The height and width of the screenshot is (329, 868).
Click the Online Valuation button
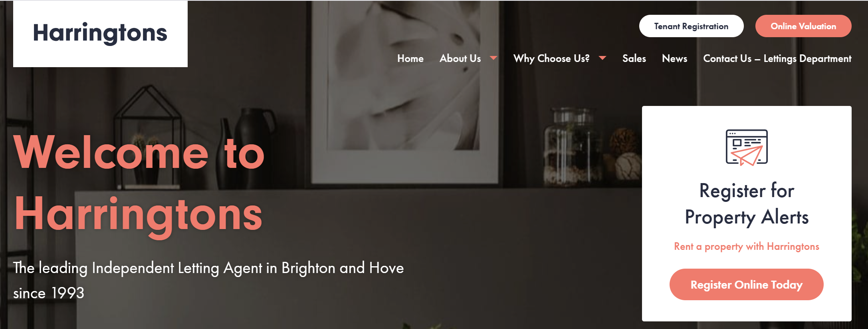803,26
